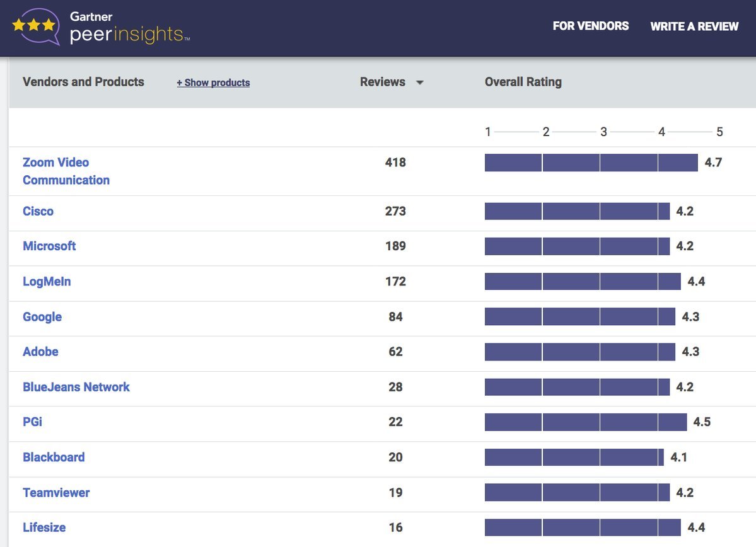The height and width of the screenshot is (547, 756).
Task: Open WRITE A REVIEW in header
Action: pyautogui.click(x=694, y=26)
